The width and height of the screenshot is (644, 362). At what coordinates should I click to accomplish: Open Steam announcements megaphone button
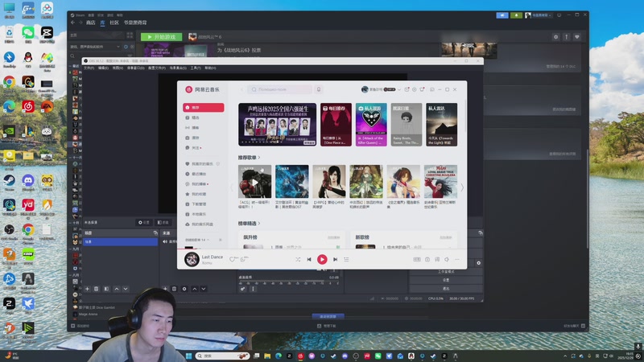(502, 15)
